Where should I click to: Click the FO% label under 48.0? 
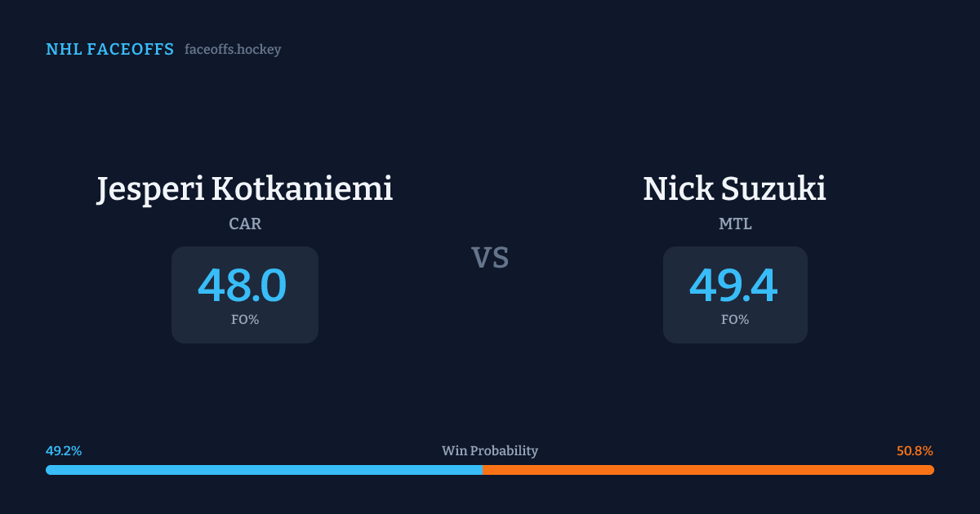245,320
